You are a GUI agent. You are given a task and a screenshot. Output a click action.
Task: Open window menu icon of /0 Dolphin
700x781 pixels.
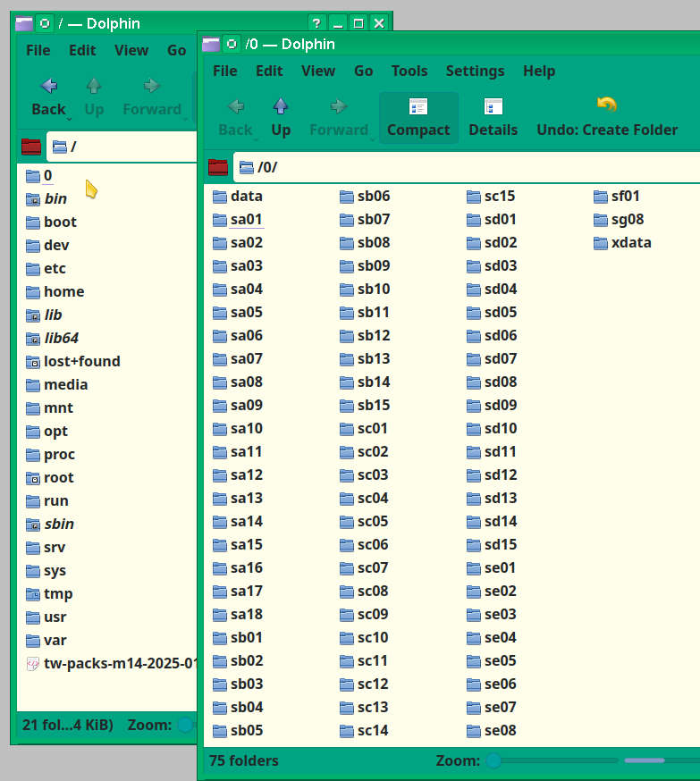click(211, 45)
